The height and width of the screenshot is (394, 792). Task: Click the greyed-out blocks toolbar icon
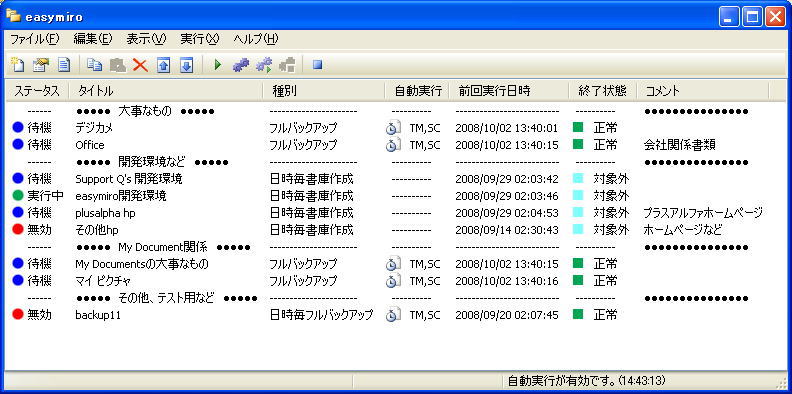(x=287, y=65)
